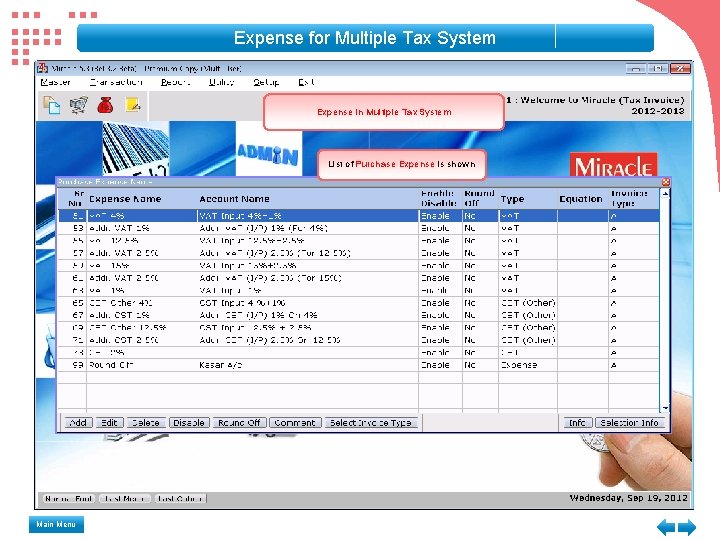Open the documents copy toolbar icon
The width and height of the screenshot is (720, 540).
pyautogui.click(x=51, y=105)
